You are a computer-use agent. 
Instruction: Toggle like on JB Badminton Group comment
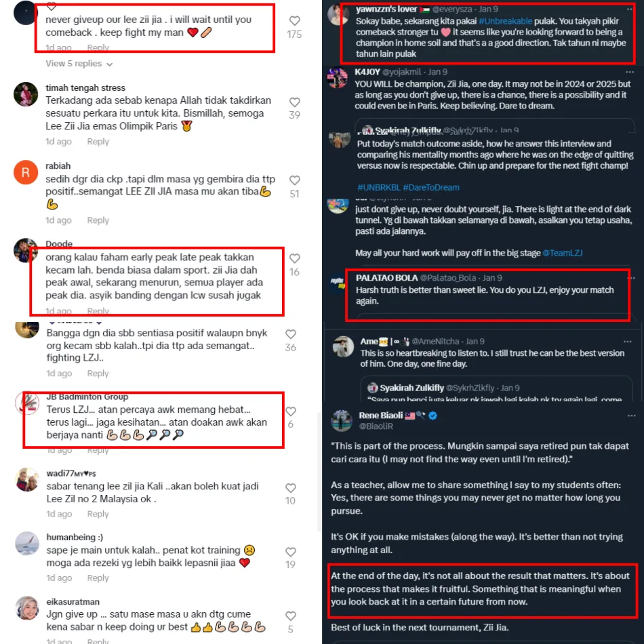point(291,411)
